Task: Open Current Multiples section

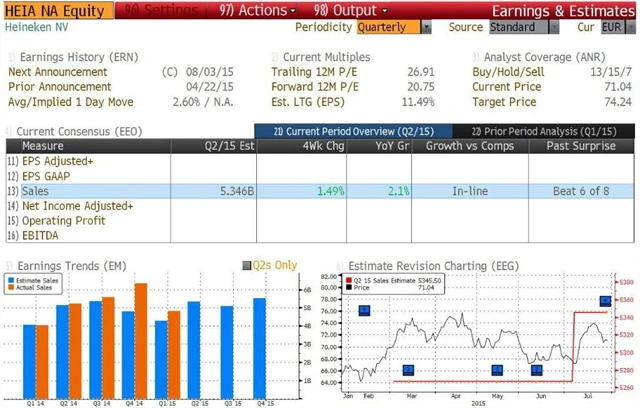Action: click(x=321, y=57)
